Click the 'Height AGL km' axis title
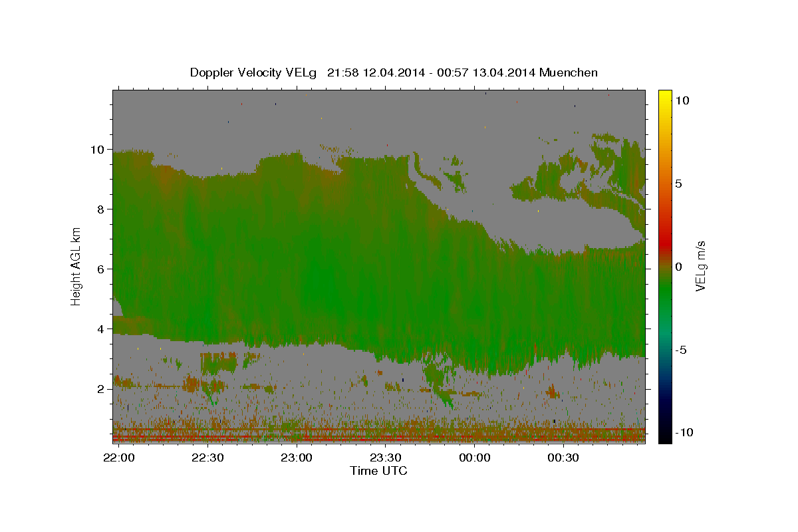 pyautogui.click(x=76, y=267)
